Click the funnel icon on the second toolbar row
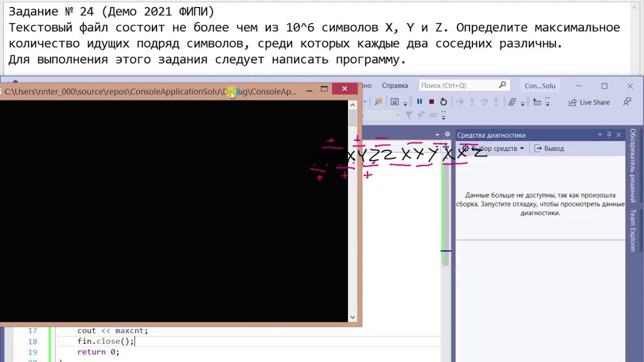The image size is (644, 362). point(409,115)
